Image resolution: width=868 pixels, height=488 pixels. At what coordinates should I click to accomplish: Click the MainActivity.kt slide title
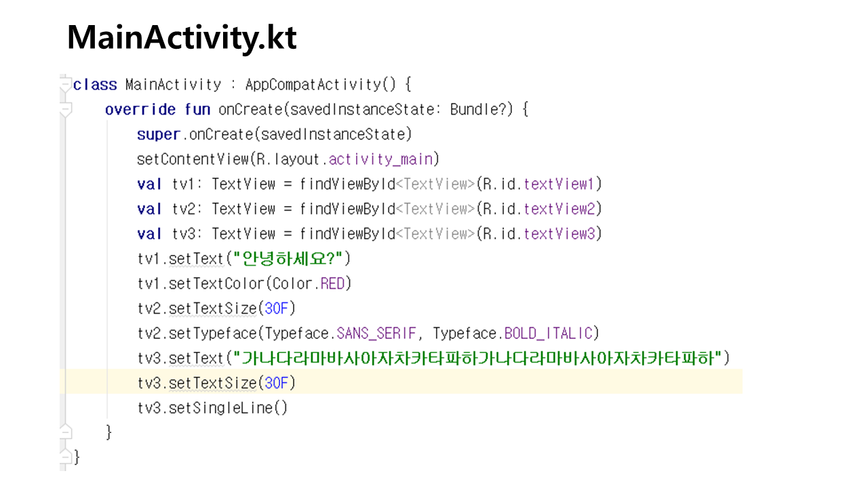point(182,38)
